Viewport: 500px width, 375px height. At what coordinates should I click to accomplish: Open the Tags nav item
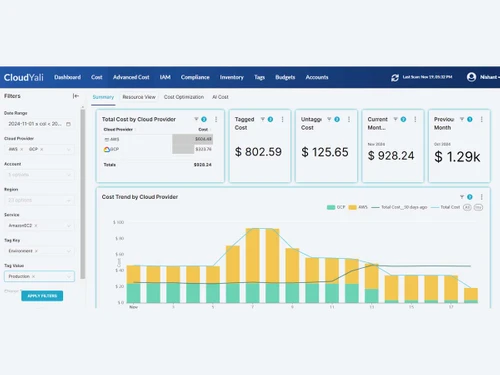point(259,77)
